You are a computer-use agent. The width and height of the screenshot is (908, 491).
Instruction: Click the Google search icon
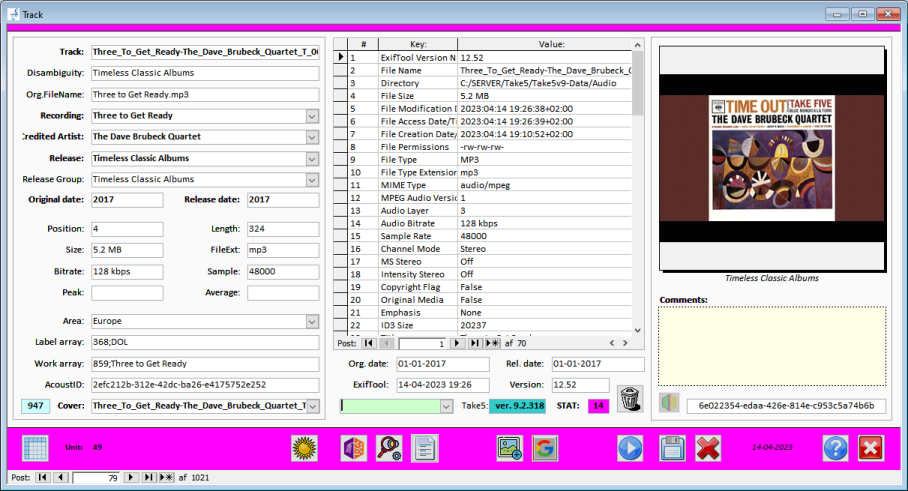pyautogui.click(x=545, y=448)
